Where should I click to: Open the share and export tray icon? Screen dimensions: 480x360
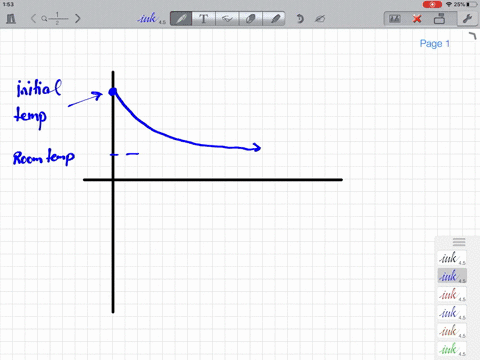point(439,18)
